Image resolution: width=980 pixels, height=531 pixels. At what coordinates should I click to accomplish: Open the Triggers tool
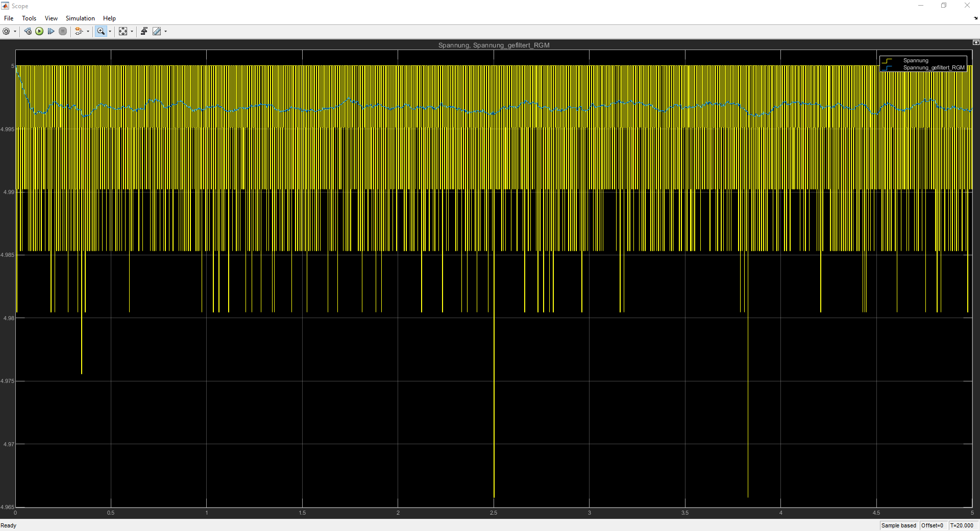144,31
